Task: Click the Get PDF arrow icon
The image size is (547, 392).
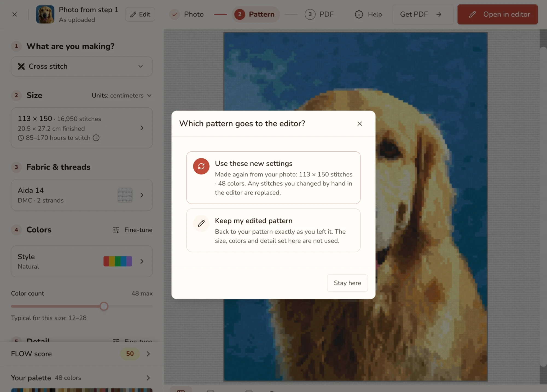Action: click(439, 14)
